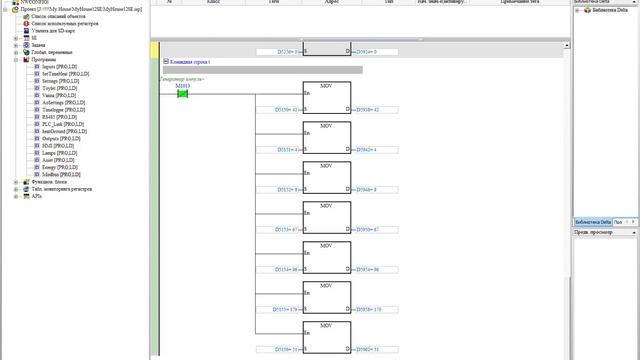This screenshot has height=360, width=640.
Task: Open the Modbus [PRG,LD] program
Action: pos(61,175)
